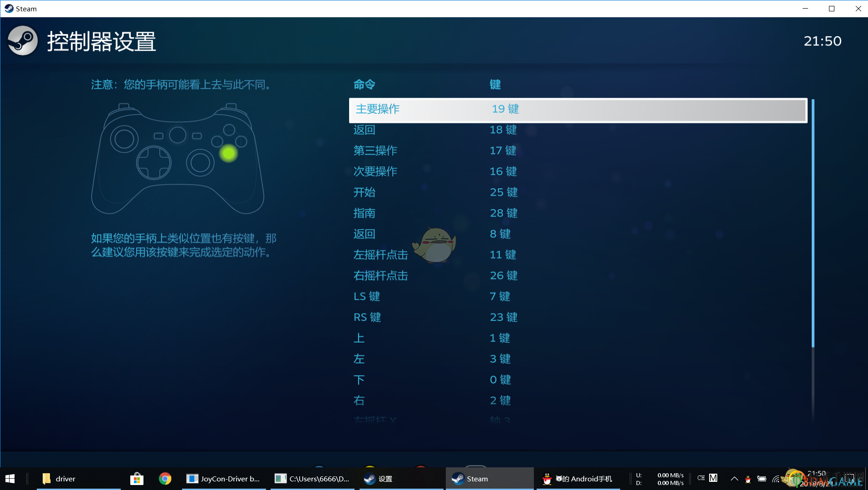
Task: Open Microsoft Store from the taskbar
Action: [x=137, y=479]
